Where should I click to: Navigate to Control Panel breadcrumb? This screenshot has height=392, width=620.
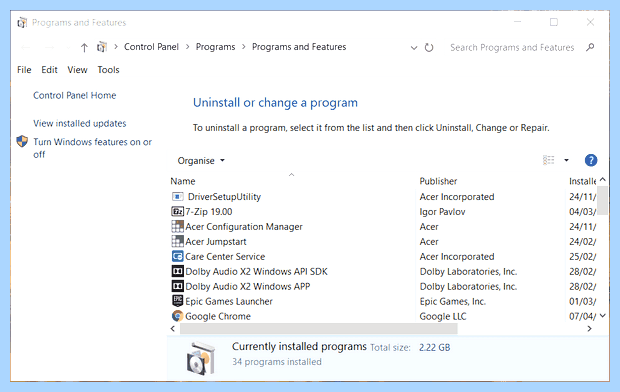click(x=151, y=47)
